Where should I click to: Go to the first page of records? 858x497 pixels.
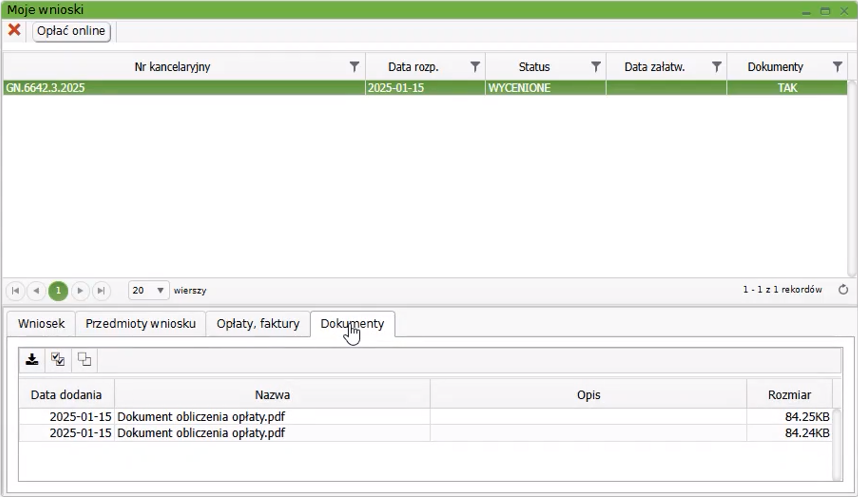point(16,290)
